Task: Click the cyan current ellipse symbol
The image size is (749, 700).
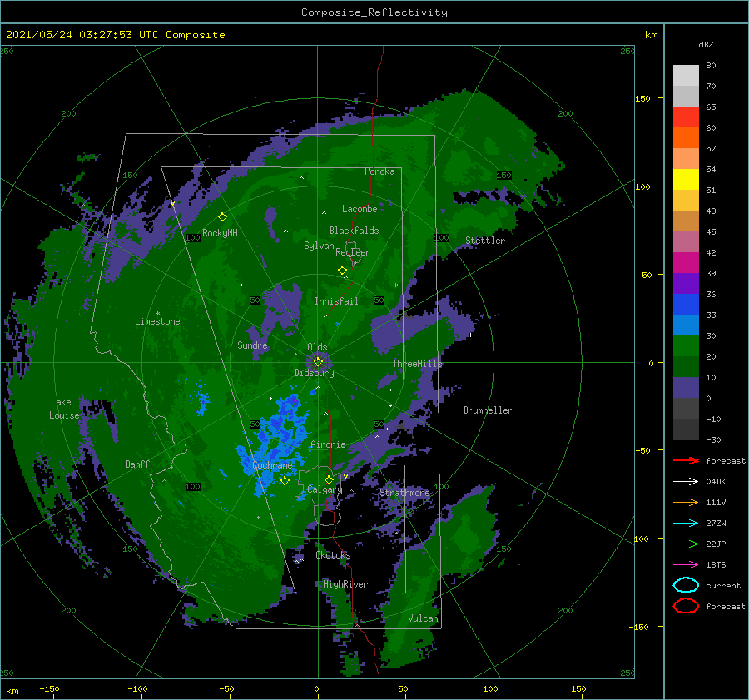Action: (686, 585)
